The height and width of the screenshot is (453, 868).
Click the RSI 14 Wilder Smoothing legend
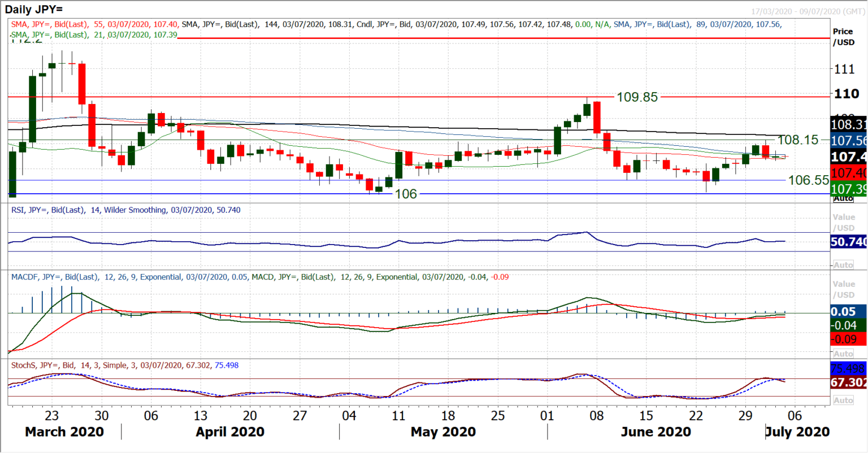coord(124,210)
